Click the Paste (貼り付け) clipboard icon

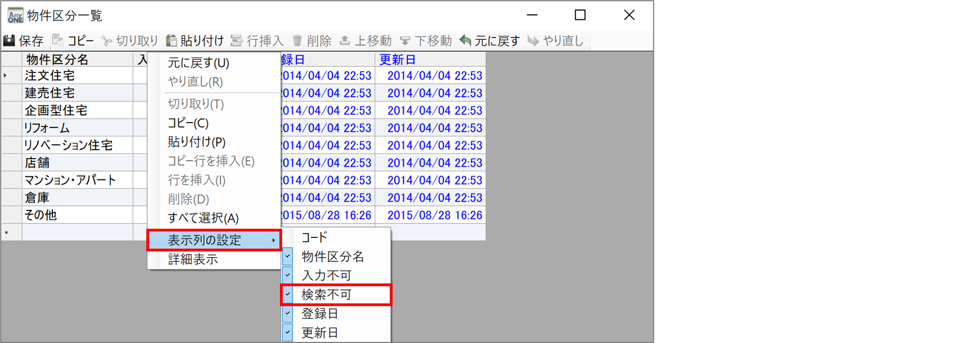pos(172,40)
